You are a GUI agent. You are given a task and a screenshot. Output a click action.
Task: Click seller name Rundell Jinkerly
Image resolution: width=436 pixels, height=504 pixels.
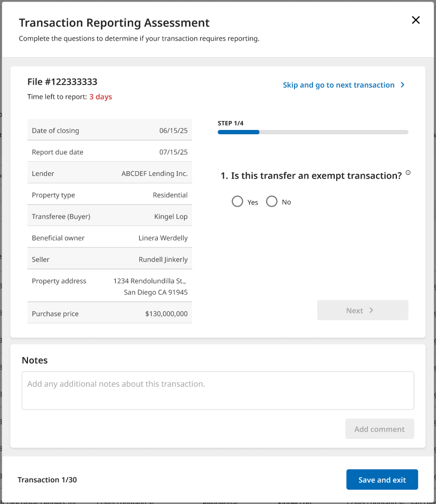pos(163,259)
